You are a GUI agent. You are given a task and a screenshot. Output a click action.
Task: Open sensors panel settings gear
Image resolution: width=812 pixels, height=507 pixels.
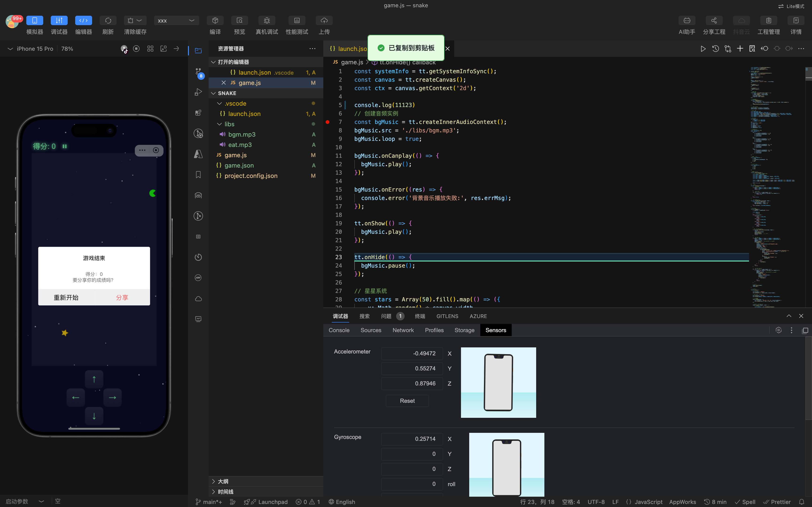[x=778, y=330]
